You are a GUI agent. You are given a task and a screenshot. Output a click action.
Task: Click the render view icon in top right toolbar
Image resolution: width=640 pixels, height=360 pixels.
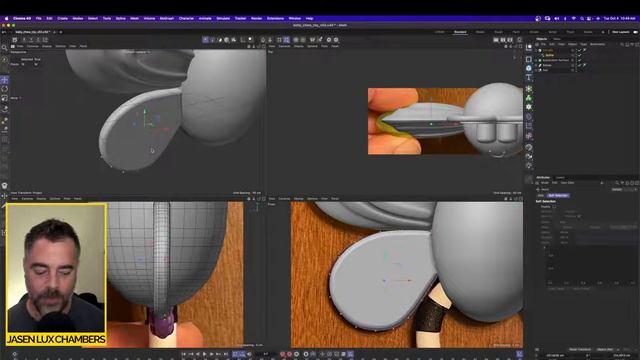pos(496,40)
